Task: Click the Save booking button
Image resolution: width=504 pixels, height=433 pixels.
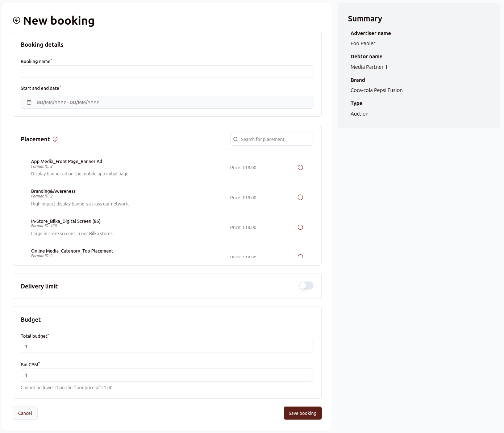Action: point(302,413)
